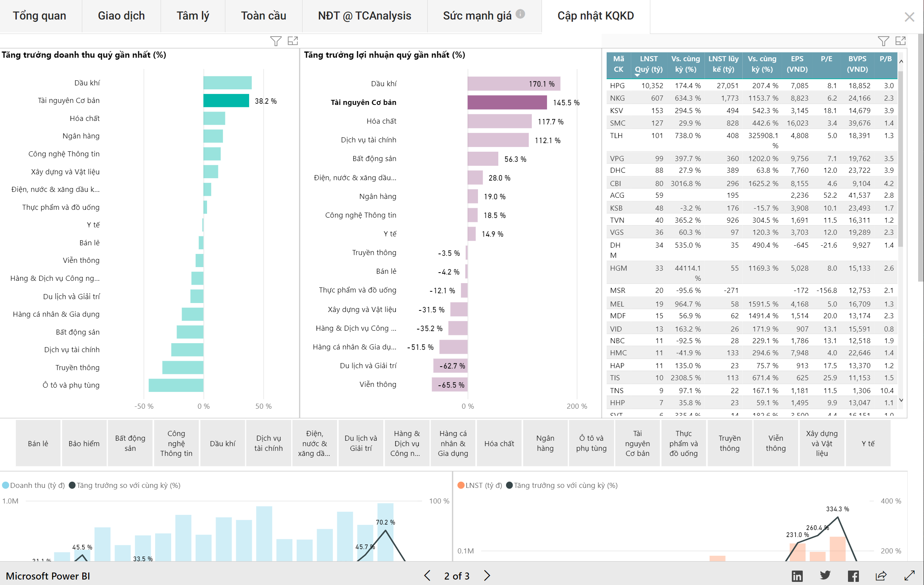Click filter icon above the stock table

coord(883,41)
